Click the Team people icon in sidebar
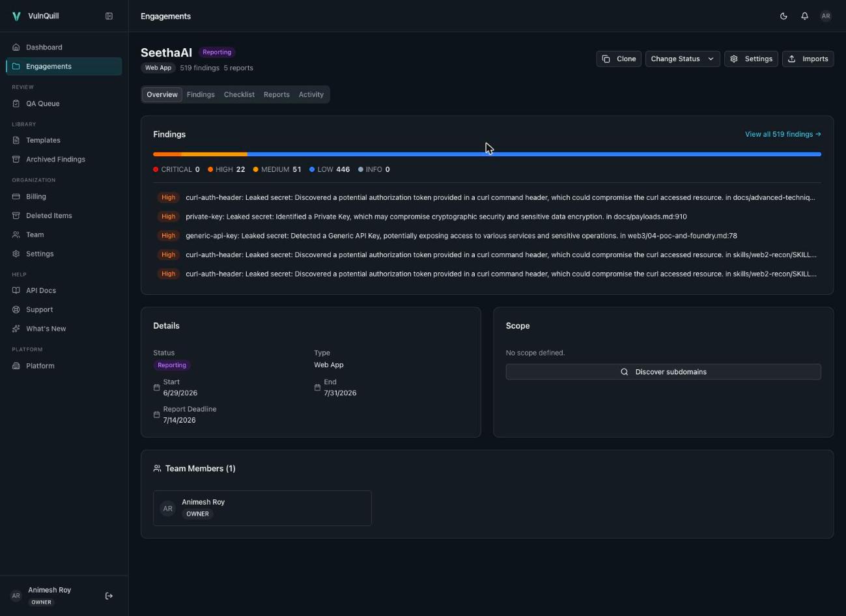846x616 pixels. [16, 234]
